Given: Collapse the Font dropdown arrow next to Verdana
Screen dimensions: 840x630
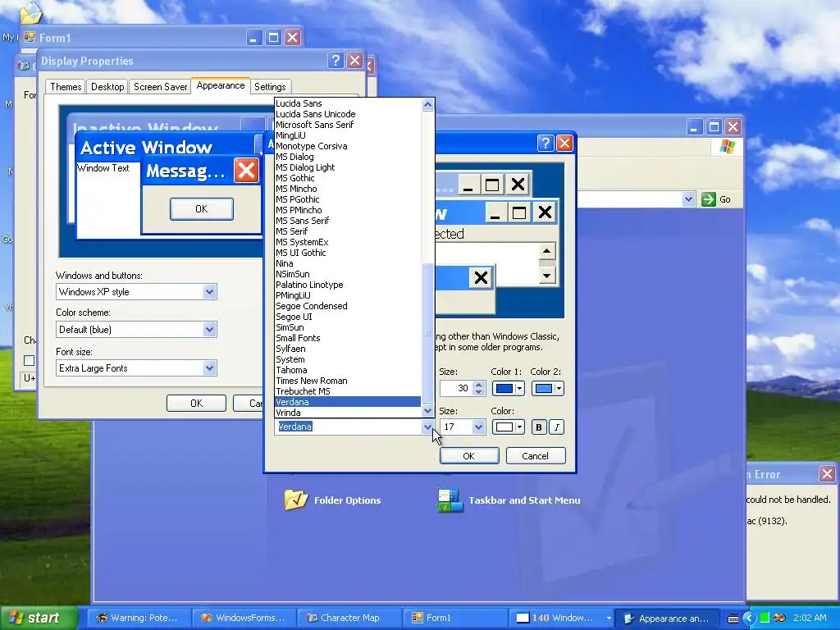Looking at the screenshot, I should point(427,427).
